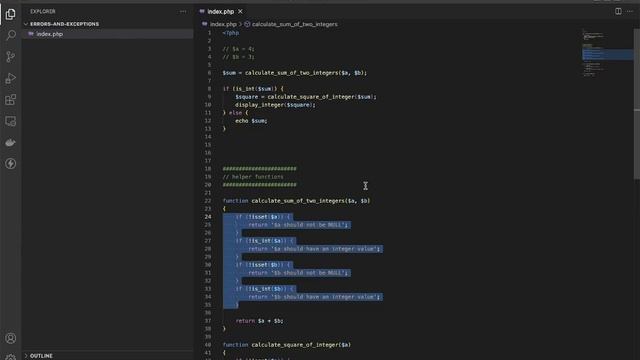Click '$b should have an integer value' line

point(314,297)
